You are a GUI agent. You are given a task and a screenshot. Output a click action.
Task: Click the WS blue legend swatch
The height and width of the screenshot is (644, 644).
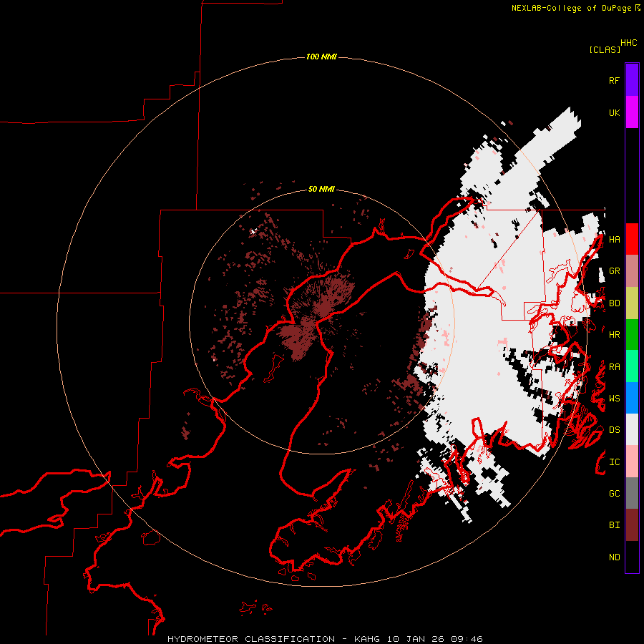point(632,398)
